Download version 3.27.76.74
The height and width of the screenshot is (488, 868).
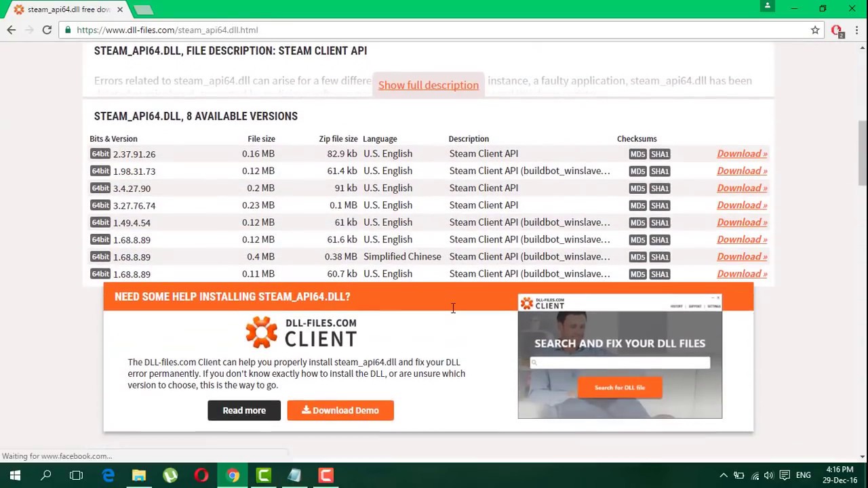coord(742,205)
